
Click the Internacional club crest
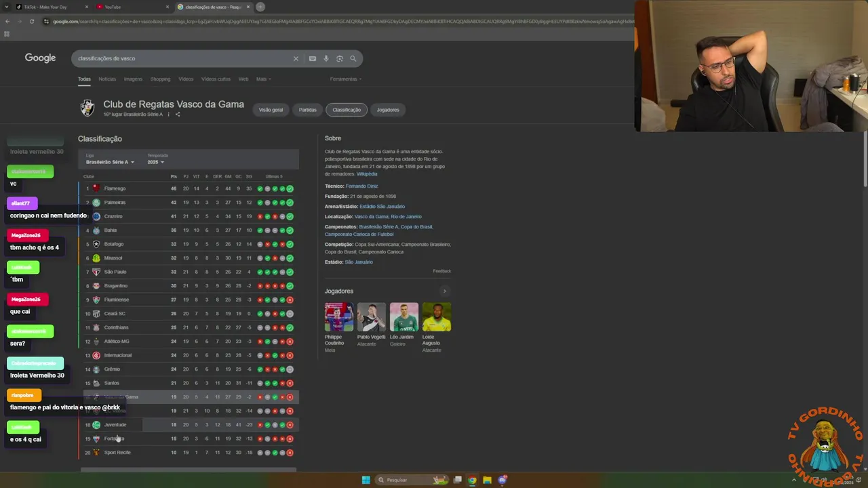96,355
